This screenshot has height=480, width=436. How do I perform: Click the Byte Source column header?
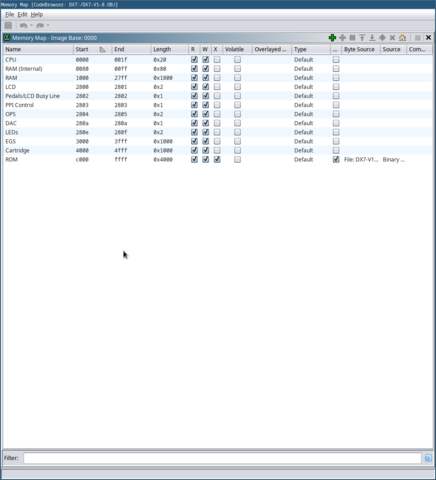[x=361, y=49]
